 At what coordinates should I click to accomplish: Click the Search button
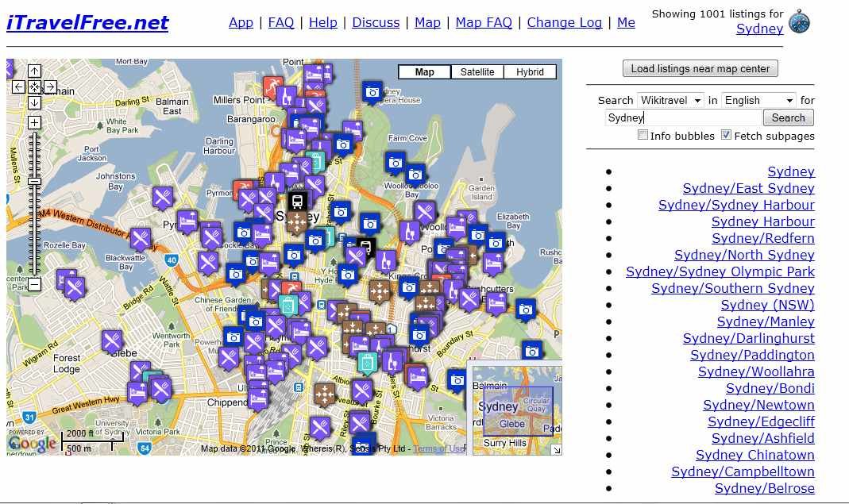(x=789, y=117)
